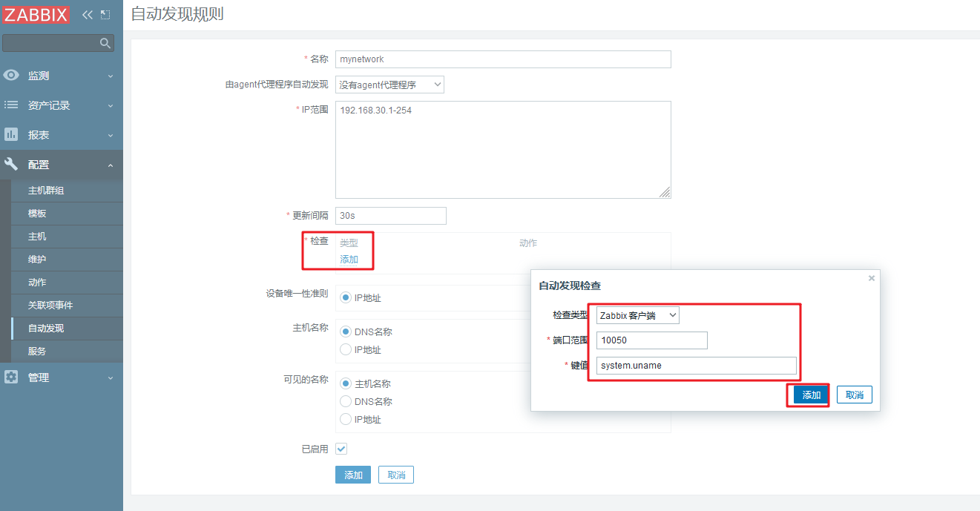Expand the 报表 menu chevron
Viewport: 980px width, 511px height.
tap(111, 136)
